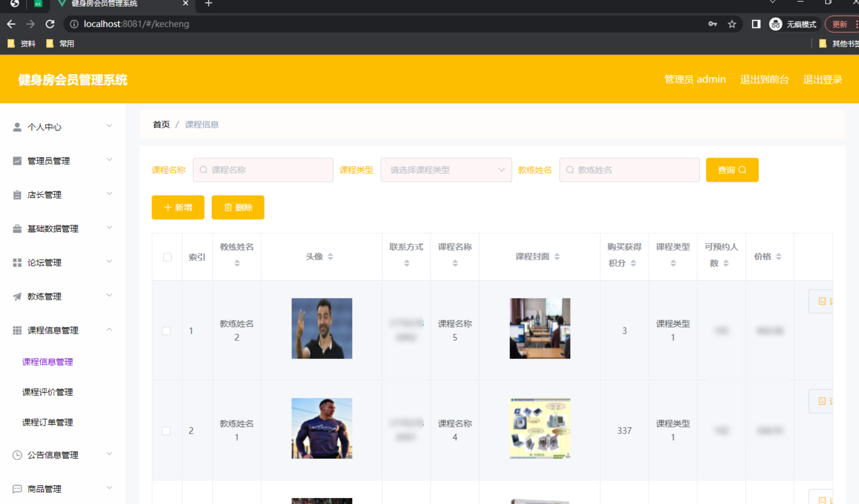Open 课程信息管理 submenu item

coord(48,362)
